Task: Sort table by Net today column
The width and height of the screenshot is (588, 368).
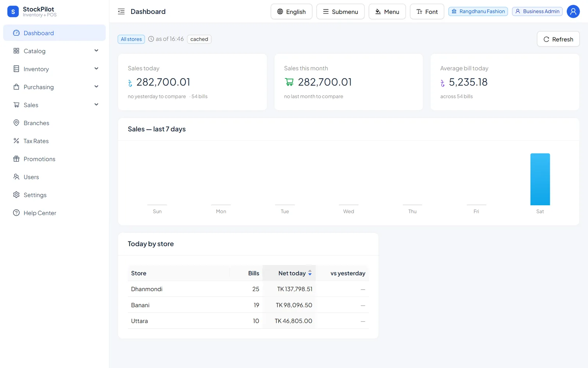Action: click(x=289, y=273)
